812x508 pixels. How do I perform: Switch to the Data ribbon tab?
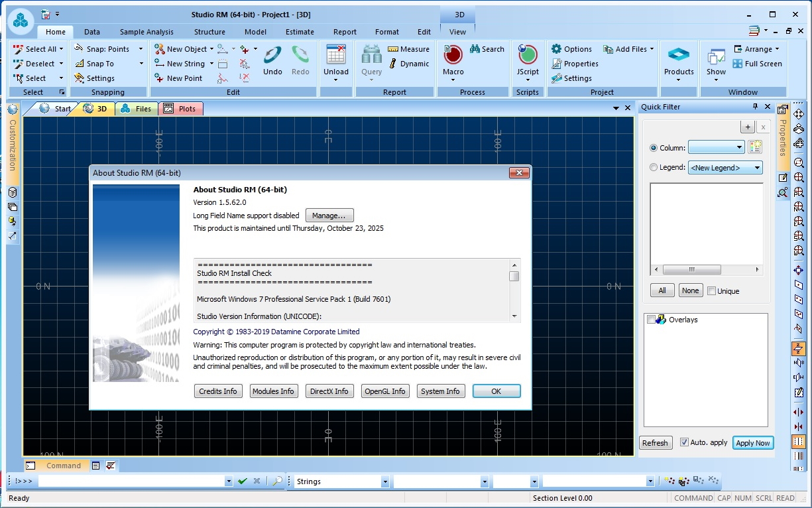tap(92, 32)
